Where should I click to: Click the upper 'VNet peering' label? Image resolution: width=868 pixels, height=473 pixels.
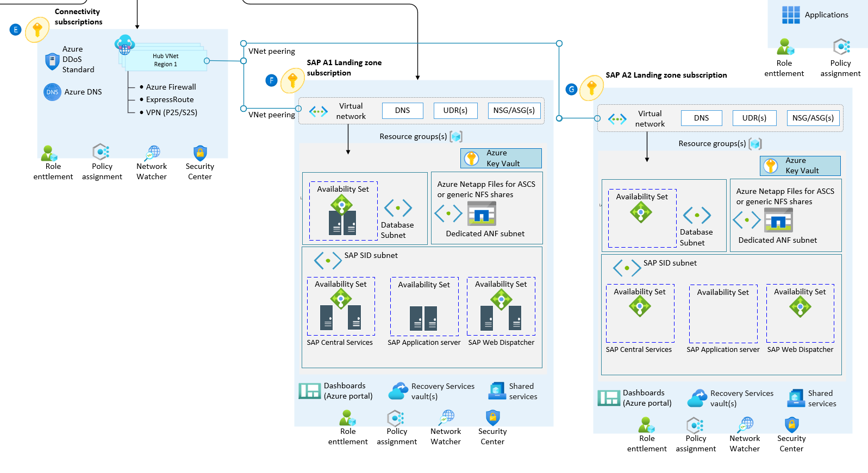pyautogui.click(x=272, y=51)
